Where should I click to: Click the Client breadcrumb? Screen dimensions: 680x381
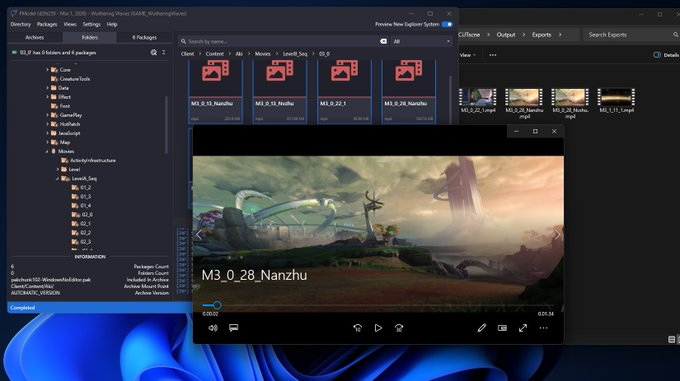point(187,54)
